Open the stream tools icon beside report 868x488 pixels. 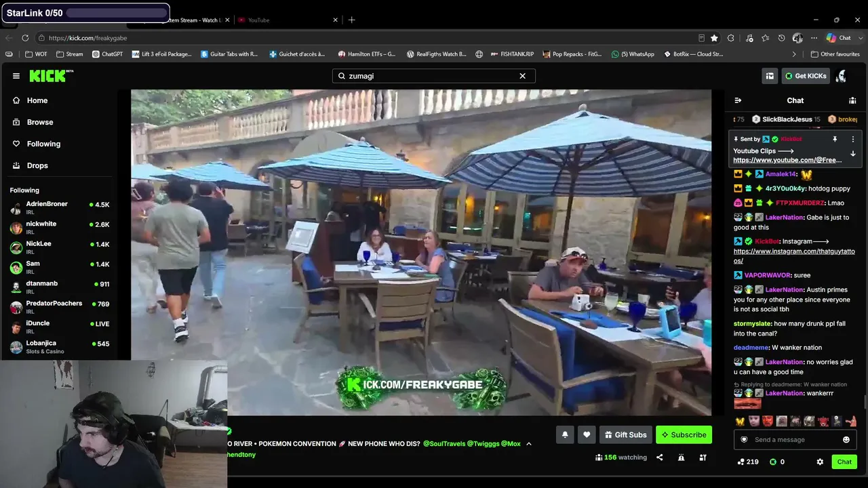tap(703, 457)
